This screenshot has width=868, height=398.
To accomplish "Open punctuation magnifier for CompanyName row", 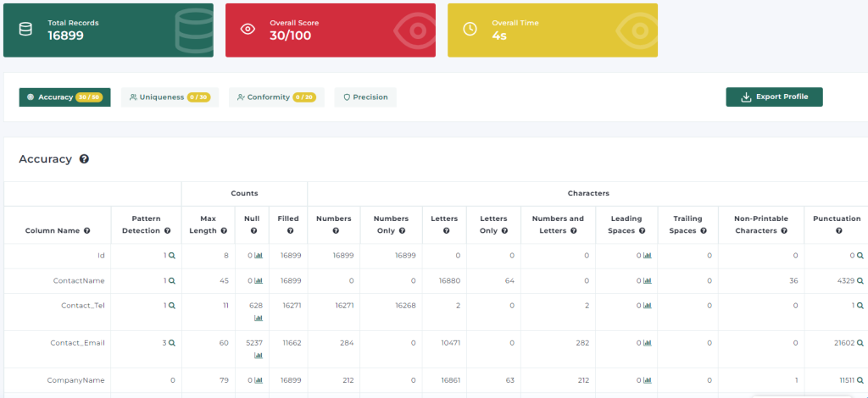I will tap(860, 380).
